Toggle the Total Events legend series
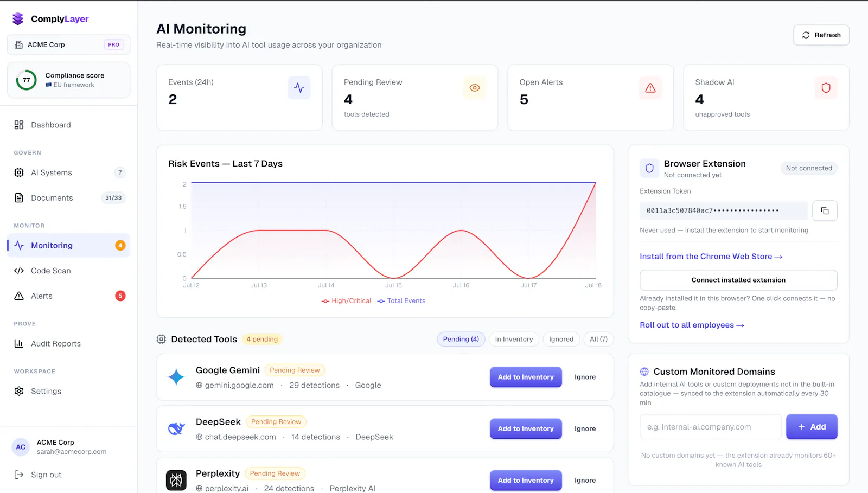868x493 pixels. tap(401, 301)
